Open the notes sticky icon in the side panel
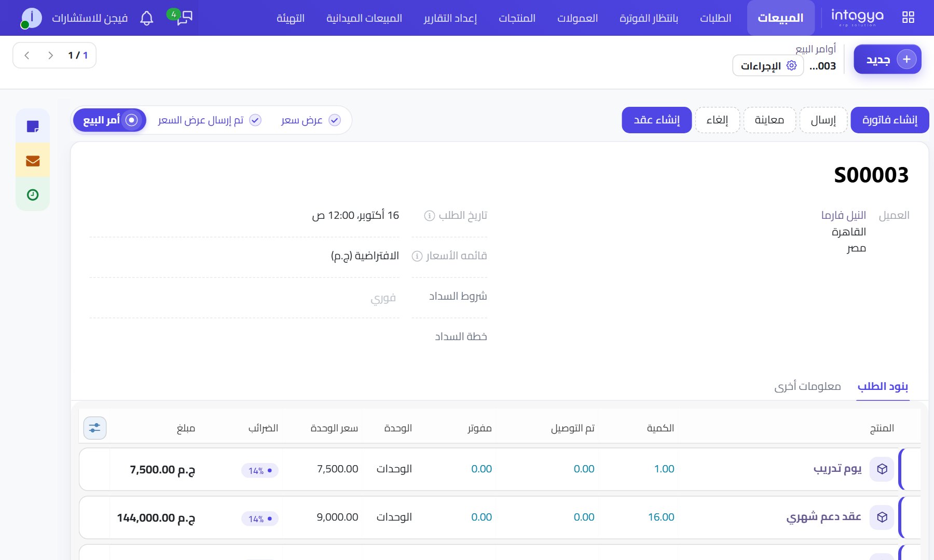Viewport: 934px width, 560px height. pos(33,126)
